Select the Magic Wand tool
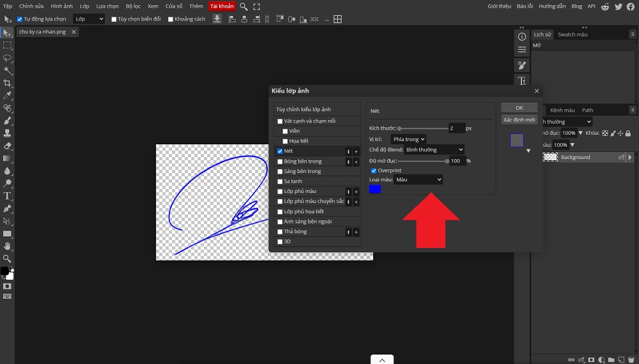Screen dimensions: 639x364 7,70
